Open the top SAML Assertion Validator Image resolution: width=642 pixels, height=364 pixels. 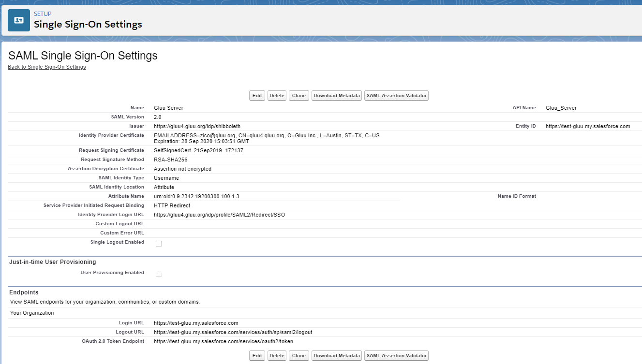coord(396,96)
